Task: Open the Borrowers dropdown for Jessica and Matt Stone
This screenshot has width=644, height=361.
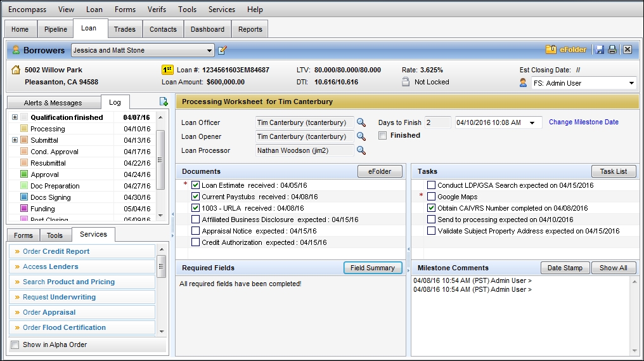Action: (x=210, y=50)
